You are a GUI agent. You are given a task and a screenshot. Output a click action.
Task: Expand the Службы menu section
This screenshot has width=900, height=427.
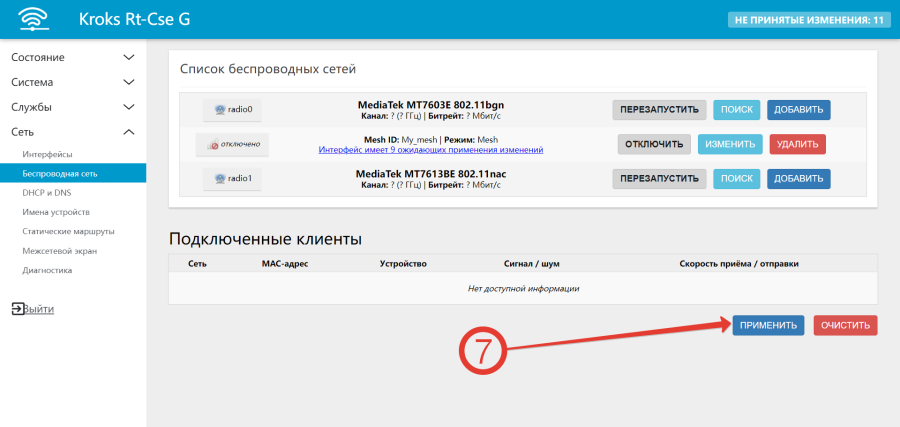pyautogui.click(x=72, y=107)
